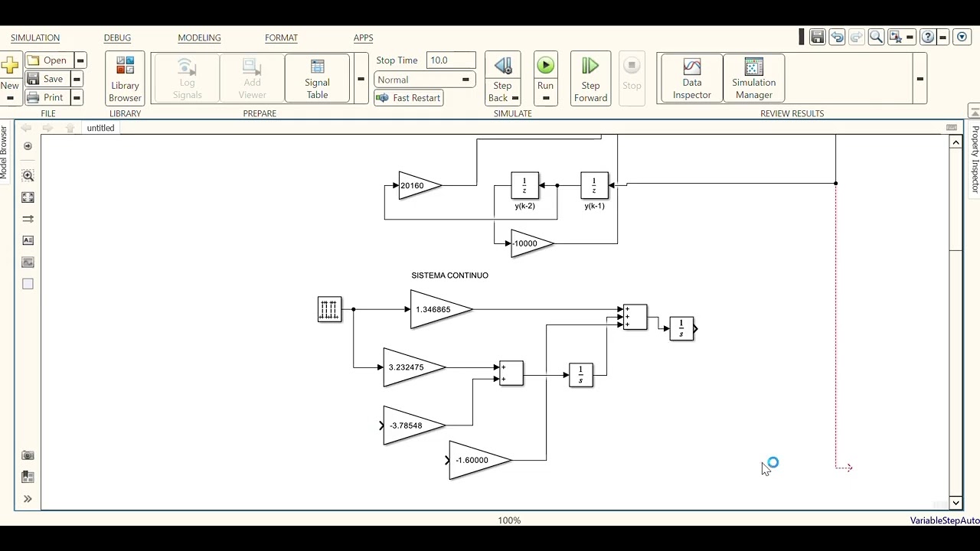Expand the Run button dropdown arrow

point(545,98)
